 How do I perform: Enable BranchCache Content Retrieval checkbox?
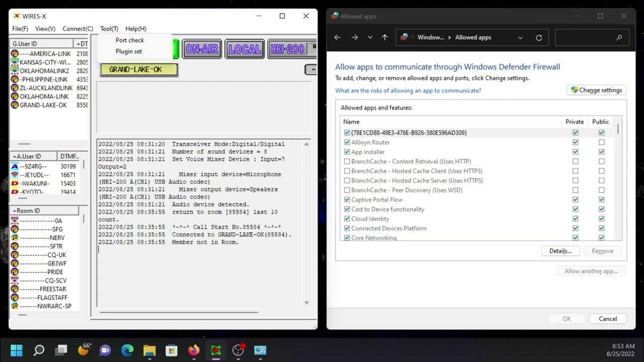(347, 161)
